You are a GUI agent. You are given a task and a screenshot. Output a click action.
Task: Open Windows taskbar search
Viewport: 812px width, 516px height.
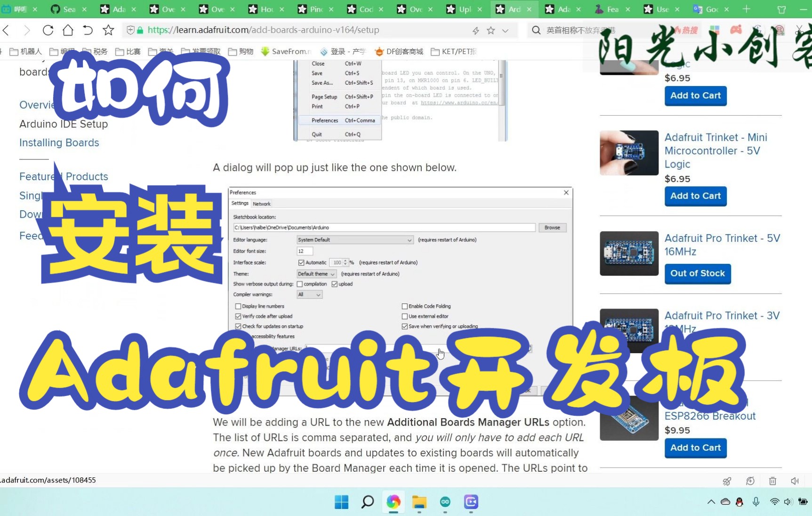coord(368,502)
